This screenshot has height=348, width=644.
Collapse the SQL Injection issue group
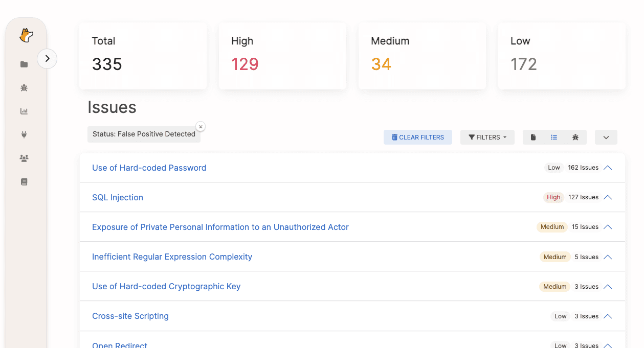click(608, 197)
